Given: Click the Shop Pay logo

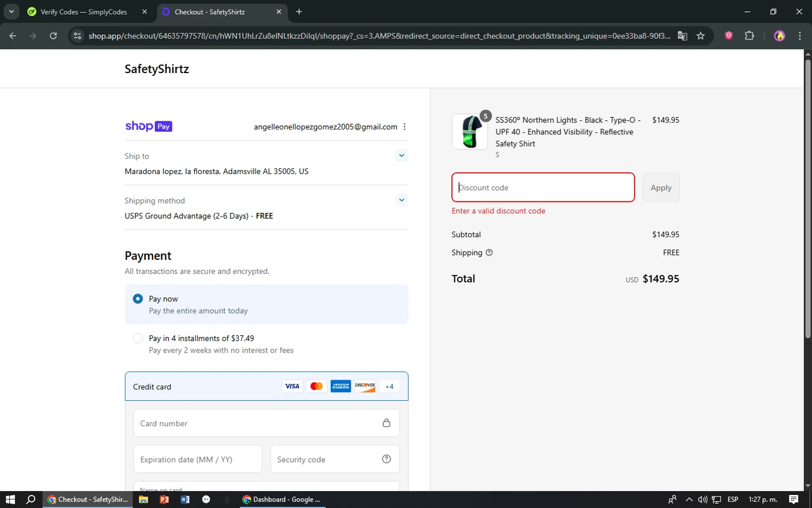Looking at the screenshot, I should 148,126.
